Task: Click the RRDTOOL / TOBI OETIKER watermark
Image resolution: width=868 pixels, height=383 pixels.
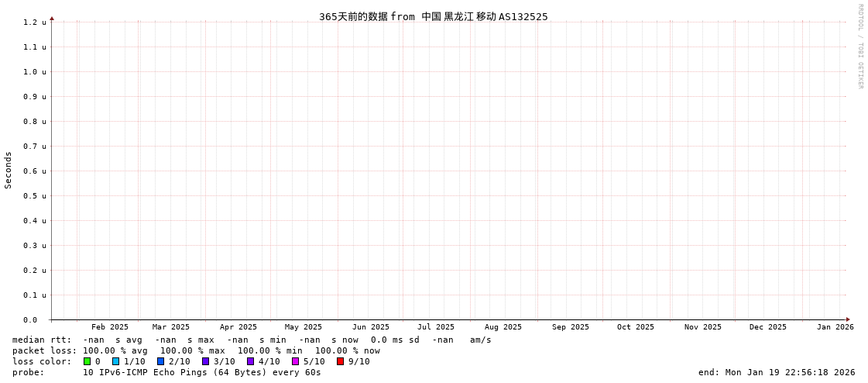Action: click(x=859, y=47)
